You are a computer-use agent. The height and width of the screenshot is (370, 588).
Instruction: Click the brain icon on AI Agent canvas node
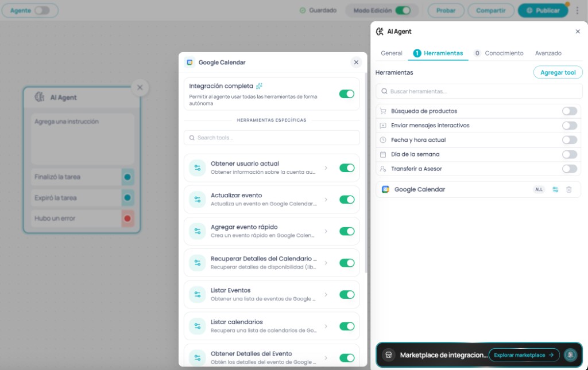tap(40, 97)
